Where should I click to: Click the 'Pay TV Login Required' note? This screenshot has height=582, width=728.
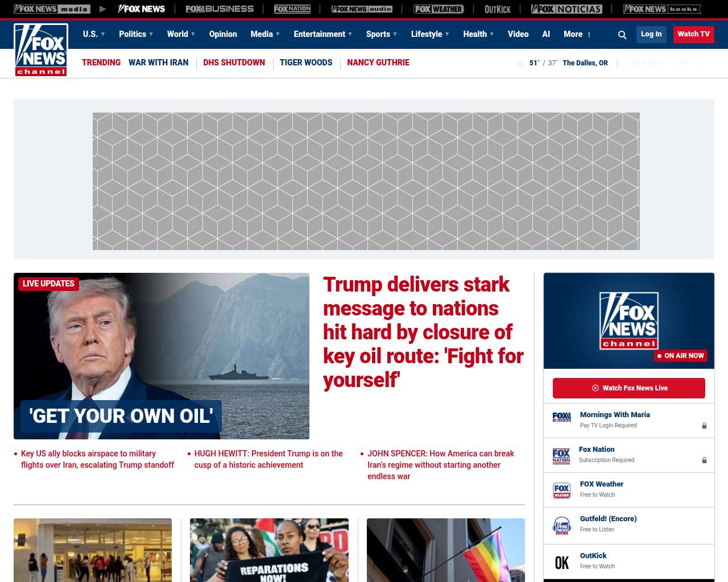pyautogui.click(x=609, y=426)
